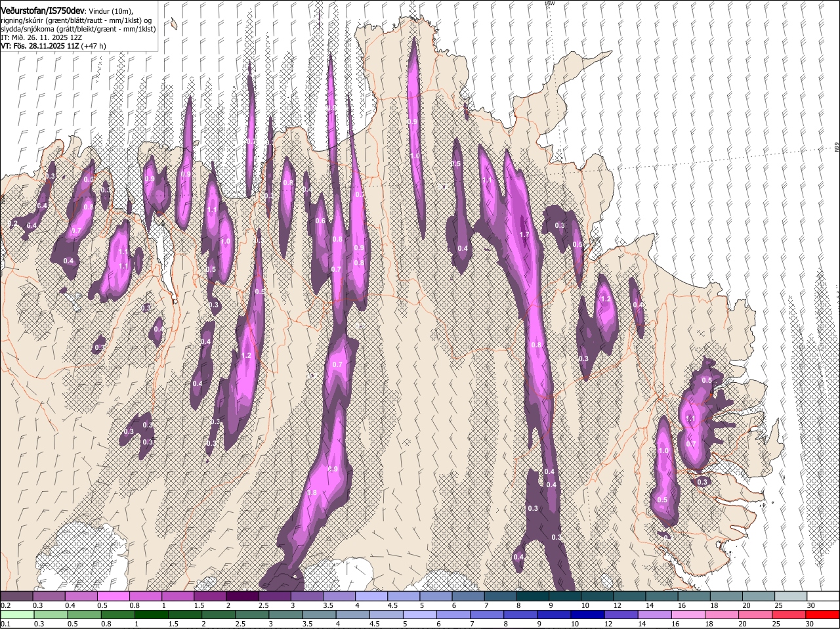
Task: Select snow scale swatch between 4 and 4.5
Action: [371, 596]
